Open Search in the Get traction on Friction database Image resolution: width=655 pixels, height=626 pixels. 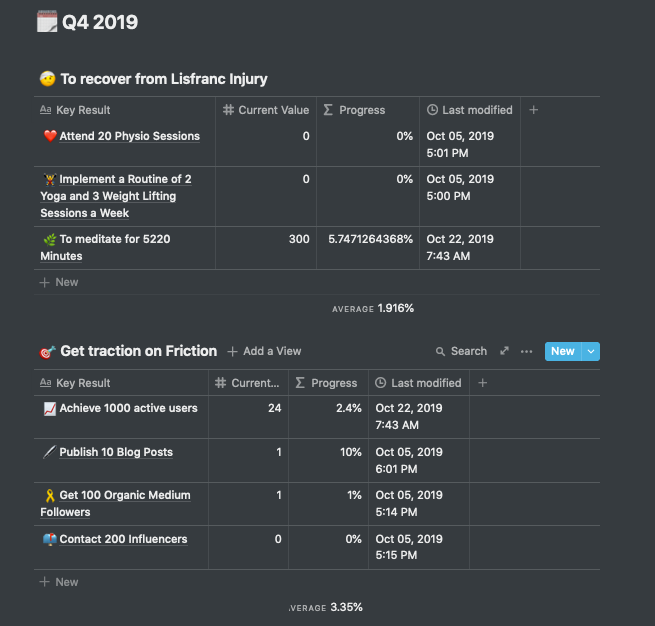461,351
